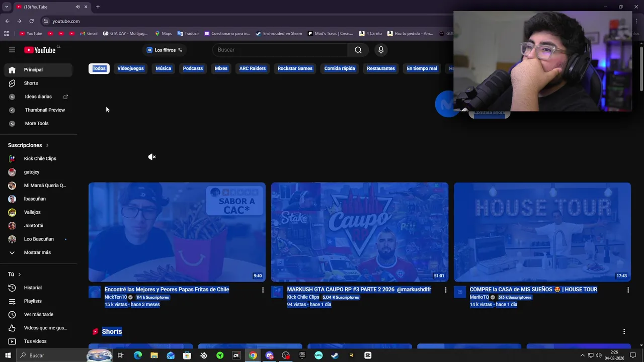Image resolution: width=644 pixels, height=362 pixels.
Task: Go back in browser history
Action: 7,21
